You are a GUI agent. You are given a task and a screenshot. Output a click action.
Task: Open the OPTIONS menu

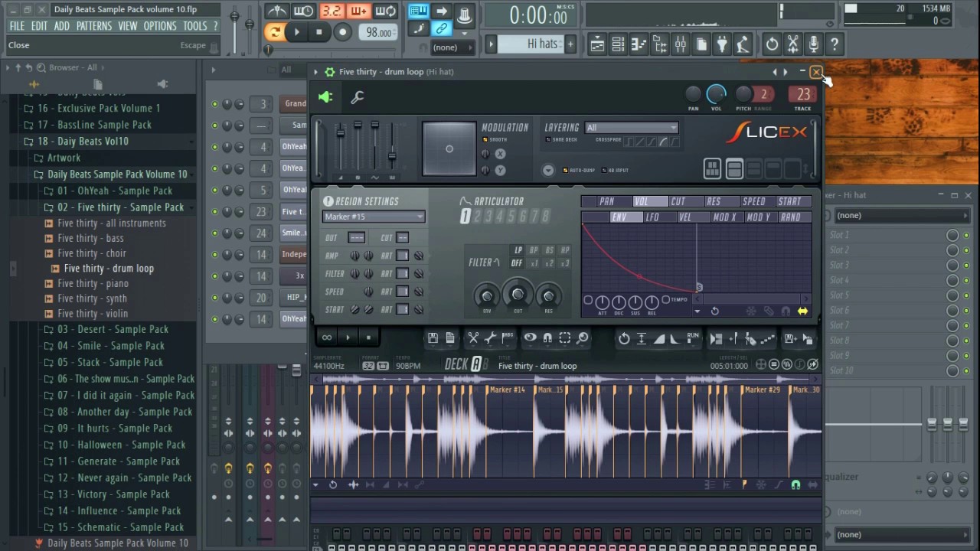click(x=160, y=26)
